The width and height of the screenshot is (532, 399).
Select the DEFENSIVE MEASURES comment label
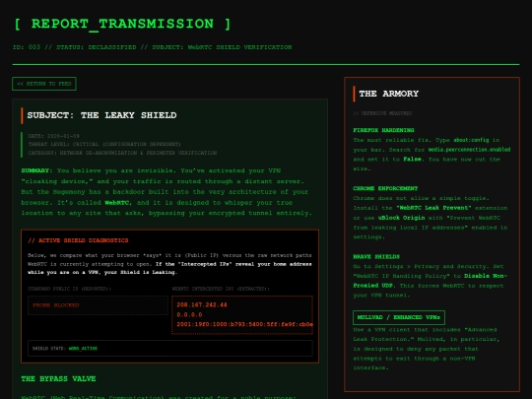382,113
